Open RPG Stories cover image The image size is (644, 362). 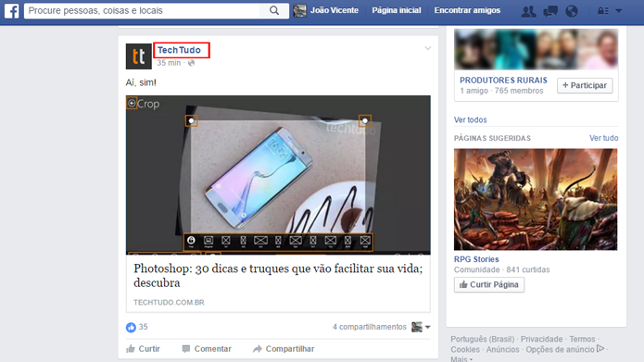[536, 199]
